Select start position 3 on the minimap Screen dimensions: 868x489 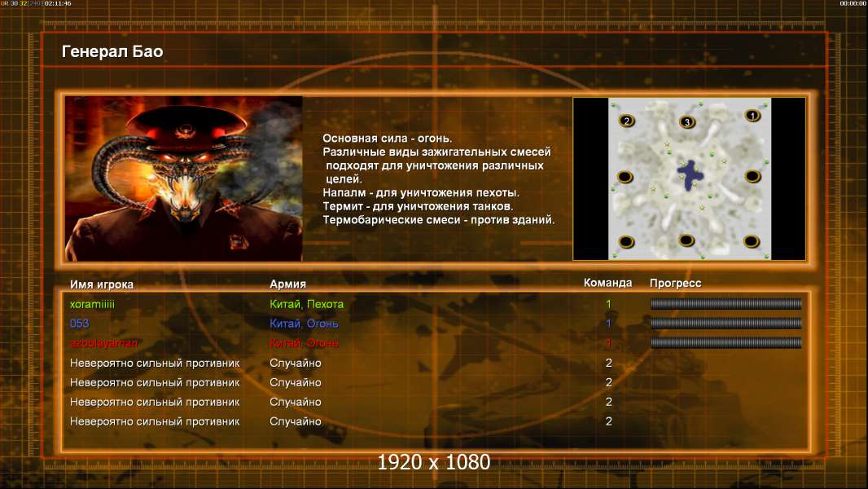point(686,121)
